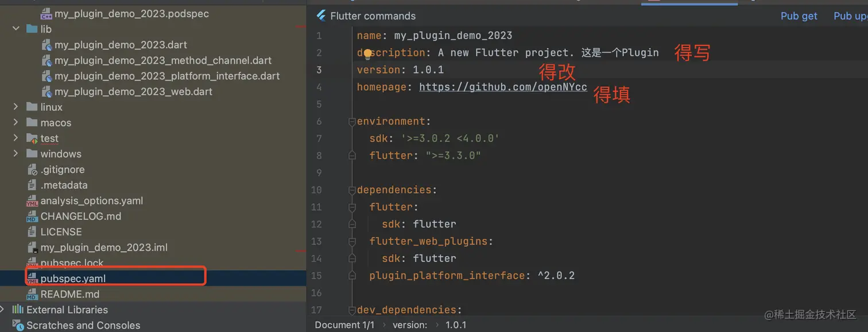Click version: breadcrumb in status bar

tap(410, 325)
